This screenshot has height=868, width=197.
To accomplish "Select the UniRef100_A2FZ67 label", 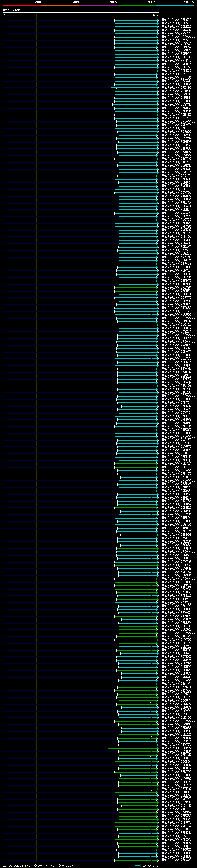I will [x=177, y=430].
